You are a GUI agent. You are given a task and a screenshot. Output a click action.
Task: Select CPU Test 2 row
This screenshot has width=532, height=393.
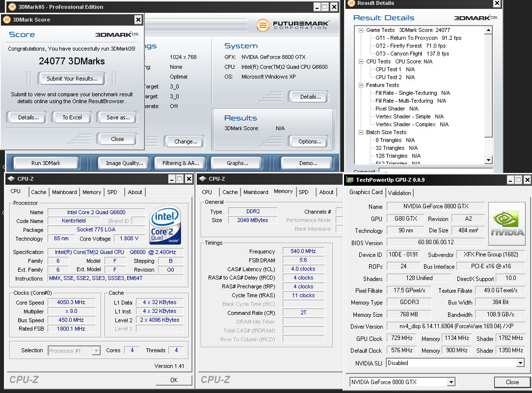pyautogui.click(x=395, y=77)
